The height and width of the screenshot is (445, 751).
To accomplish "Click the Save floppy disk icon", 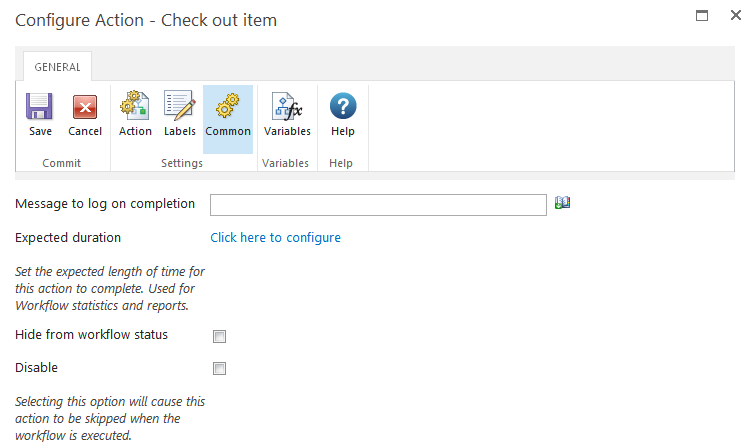I will click(40, 106).
